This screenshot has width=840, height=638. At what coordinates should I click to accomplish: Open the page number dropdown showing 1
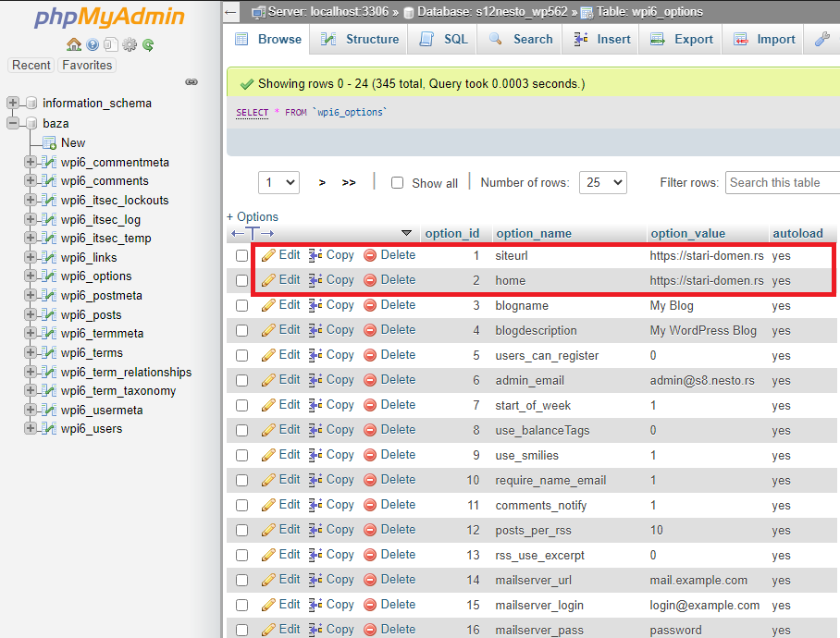tap(278, 182)
